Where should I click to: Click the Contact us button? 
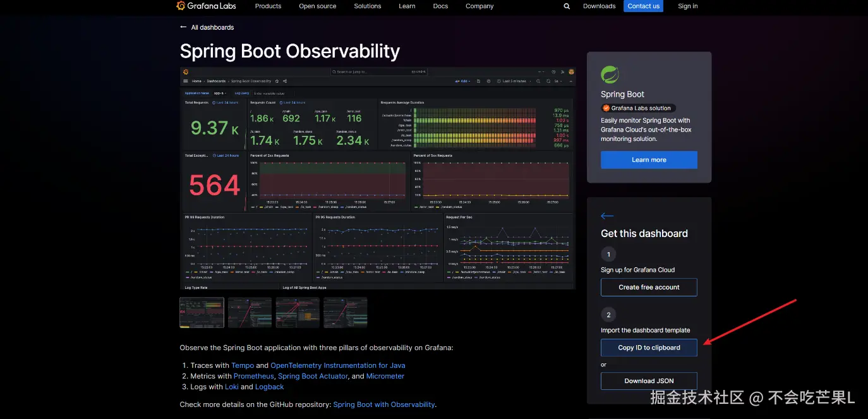click(x=643, y=6)
